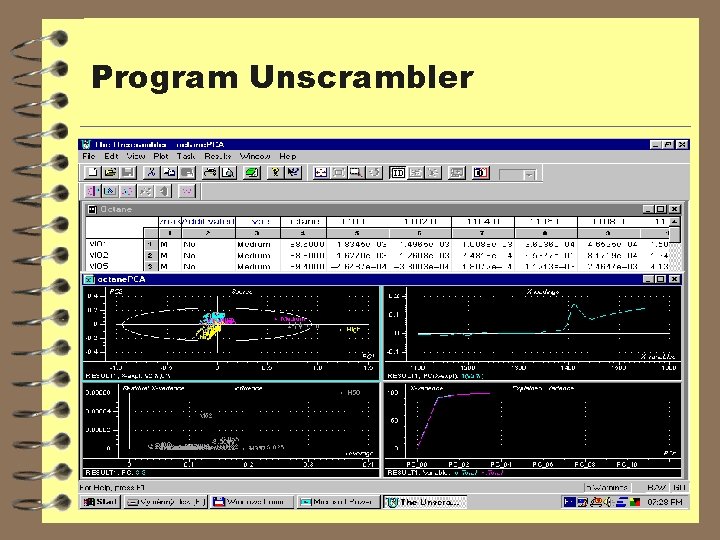The height and width of the screenshot is (540, 720).
Task: Switch to the Microsoft PowerPoint taskbar button
Action: coord(338,502)
